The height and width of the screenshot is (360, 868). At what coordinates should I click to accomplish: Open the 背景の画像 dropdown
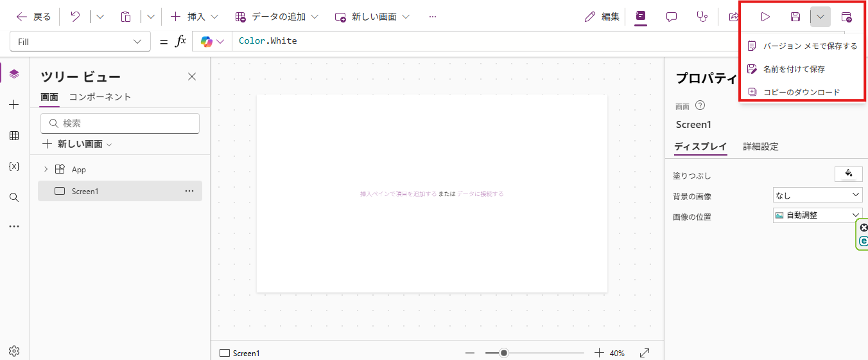coord(818,195)
